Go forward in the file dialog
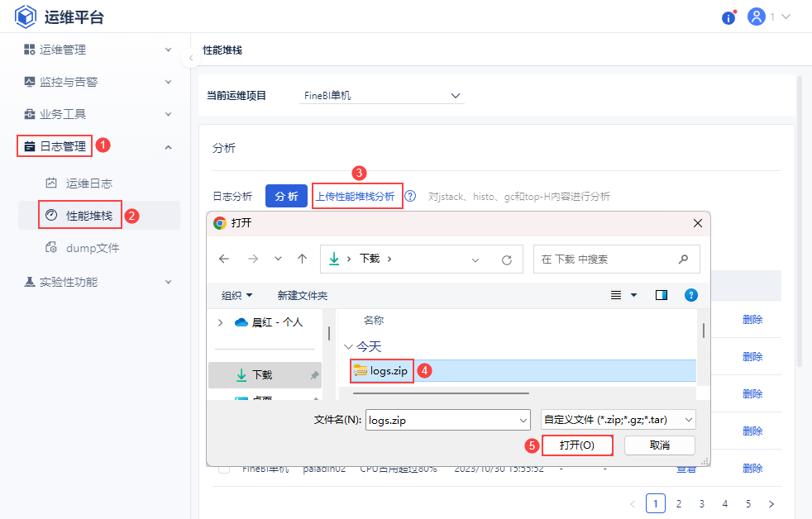Screen dimensions: 812x519 (x=253, y=259)
